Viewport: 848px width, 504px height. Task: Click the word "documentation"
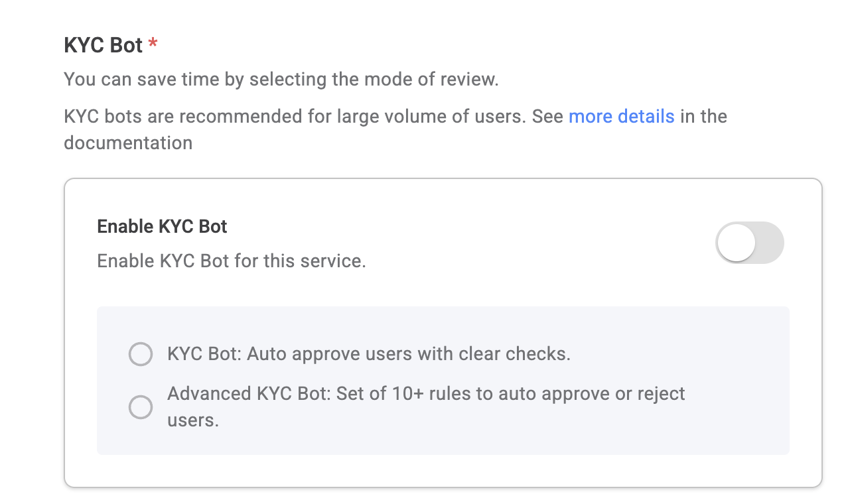click(x=128, y=143)
